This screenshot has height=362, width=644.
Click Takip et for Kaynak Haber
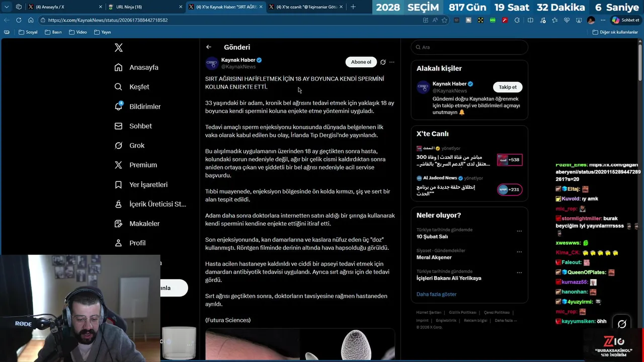pyautogui.click(x=508, y=87)
